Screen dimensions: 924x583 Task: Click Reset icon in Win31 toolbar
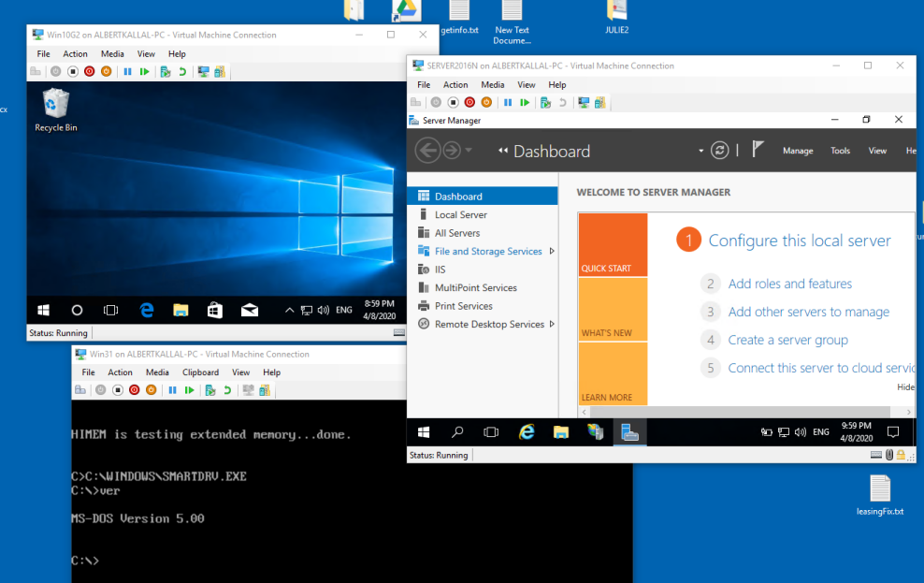(x=189, y=389)
